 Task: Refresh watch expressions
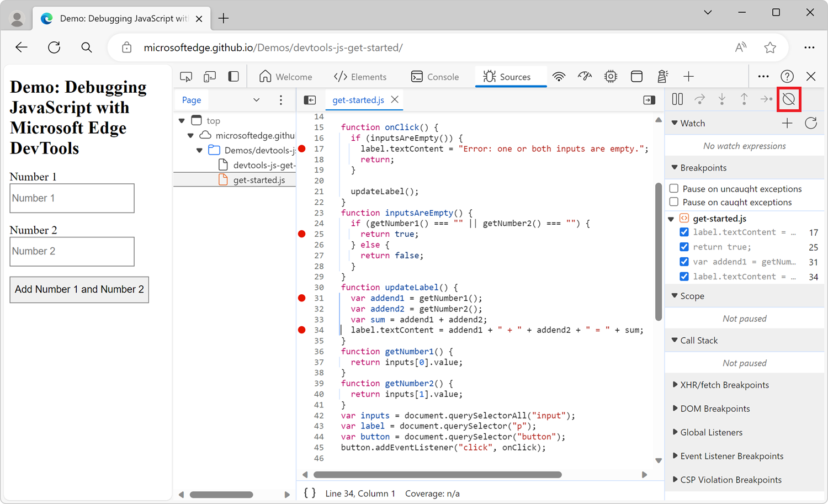(x=810, y=123)
